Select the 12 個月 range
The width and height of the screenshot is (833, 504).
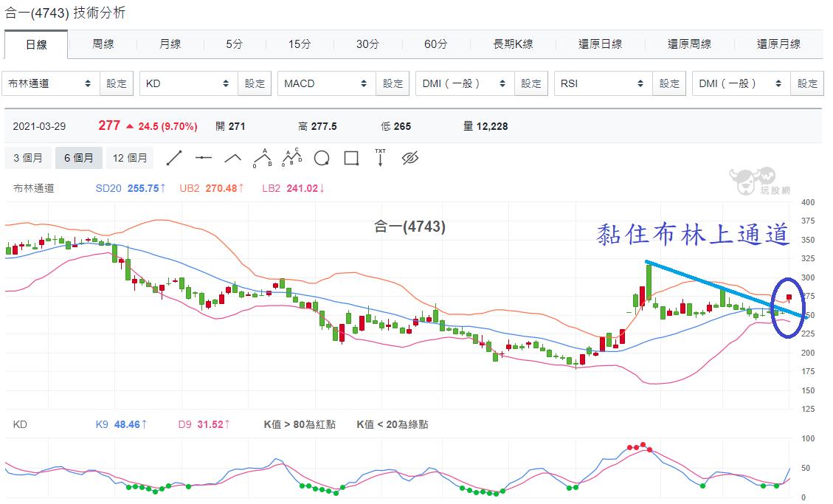click(130, 158)
